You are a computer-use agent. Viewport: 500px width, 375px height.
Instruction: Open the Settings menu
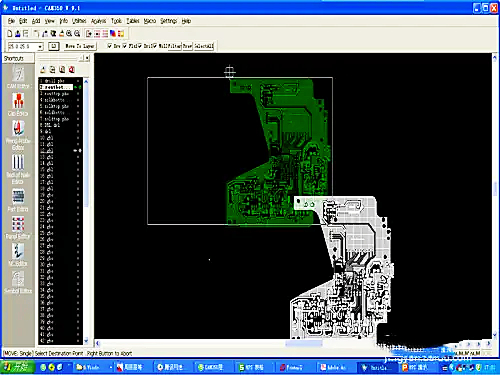[169, 21]
